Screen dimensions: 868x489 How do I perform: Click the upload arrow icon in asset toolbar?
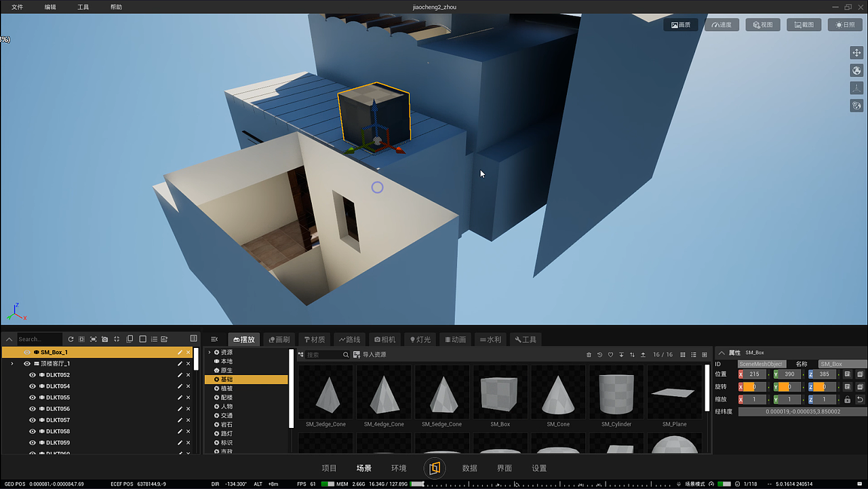643,355
